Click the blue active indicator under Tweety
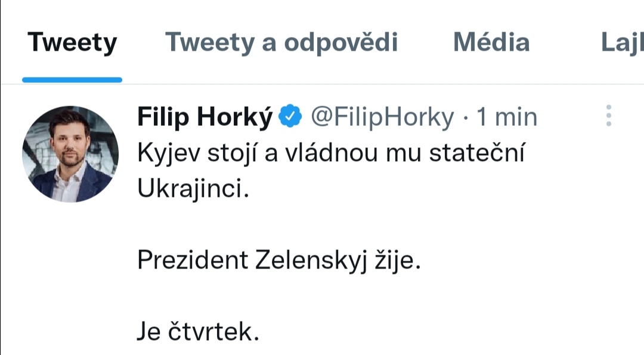Image resolution: width=644 pixels, height=355 pixels. point(72,79)
